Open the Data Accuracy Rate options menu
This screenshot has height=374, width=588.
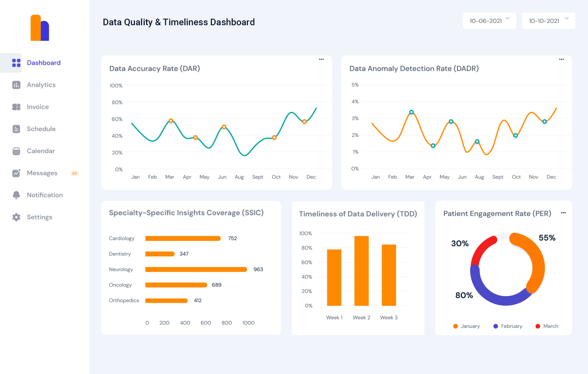[321, 59]
